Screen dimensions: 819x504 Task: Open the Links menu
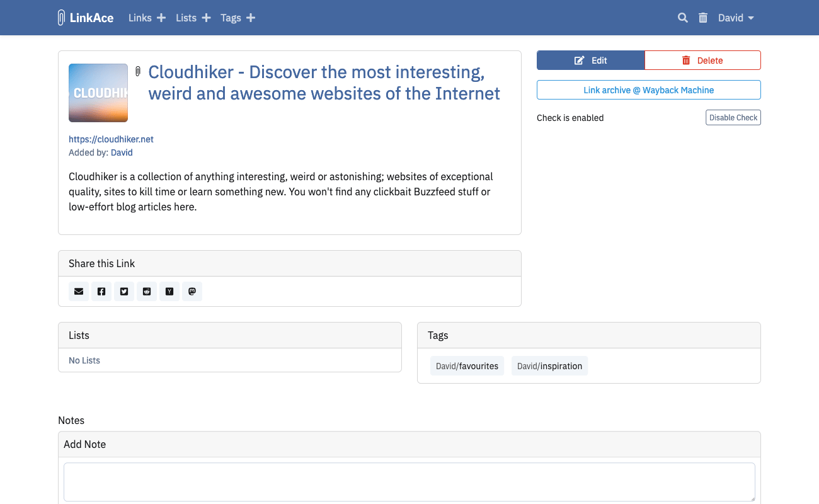(140, 18)
